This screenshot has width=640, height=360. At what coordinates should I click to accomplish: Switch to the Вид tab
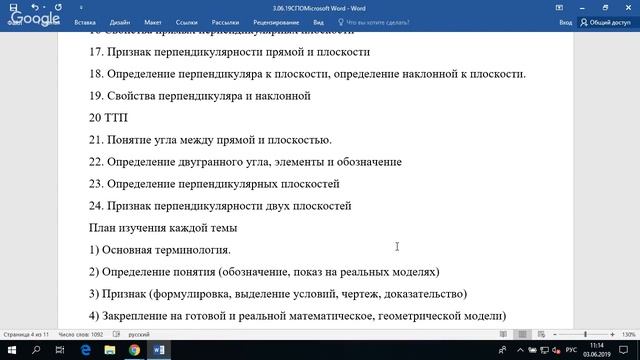tap(318, 22)
